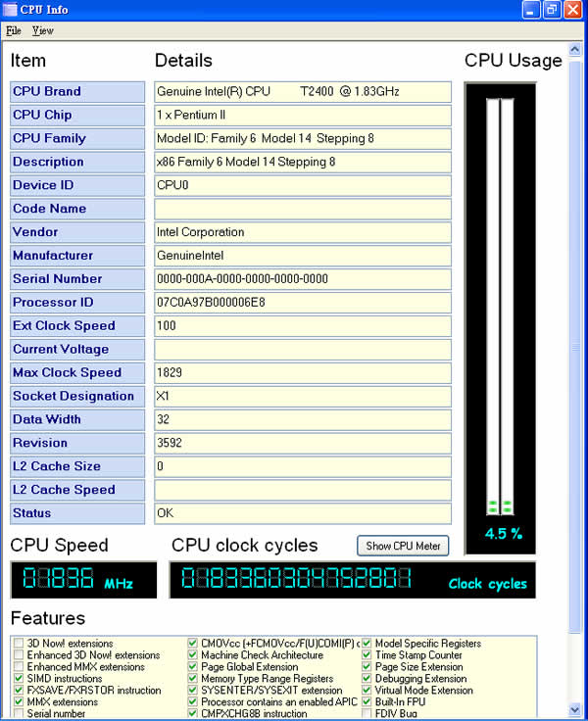
Task: Minimize the CPU Info window
Action: coord(531,10)
